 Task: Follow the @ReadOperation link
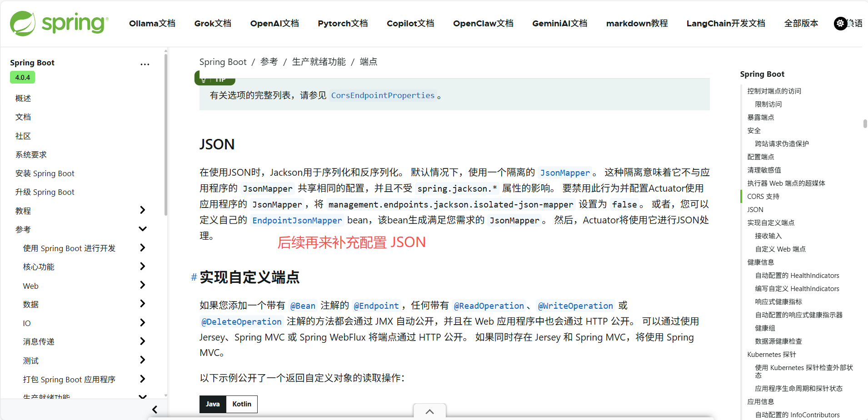click(489, 306)
